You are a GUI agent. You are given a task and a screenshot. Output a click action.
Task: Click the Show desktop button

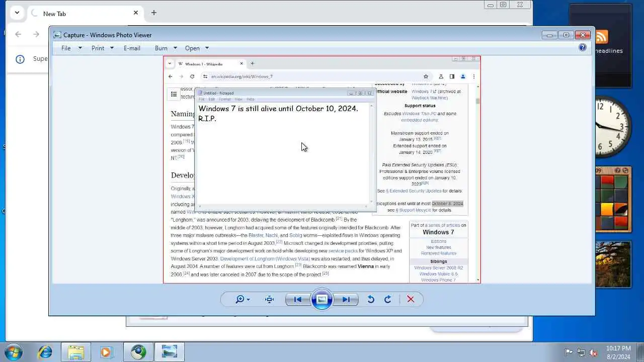[640, 352]
